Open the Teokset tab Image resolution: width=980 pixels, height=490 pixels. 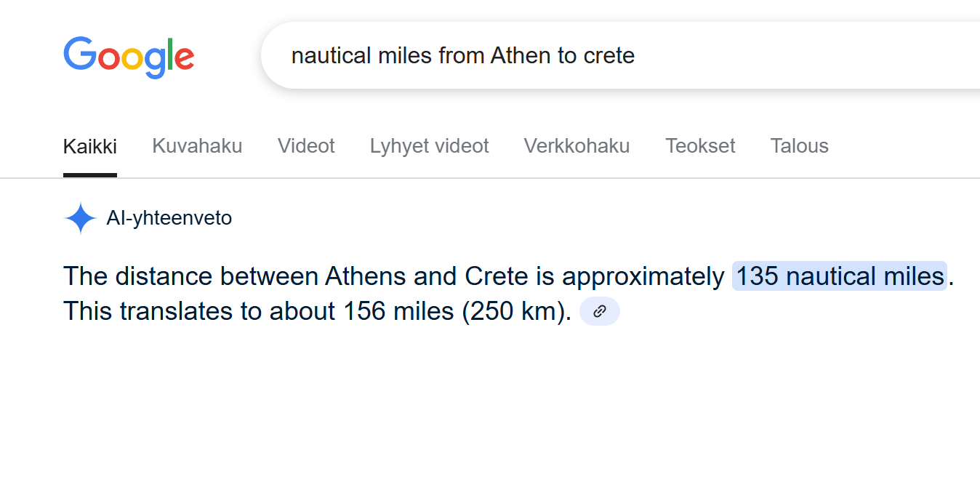[x=700, y=146]
